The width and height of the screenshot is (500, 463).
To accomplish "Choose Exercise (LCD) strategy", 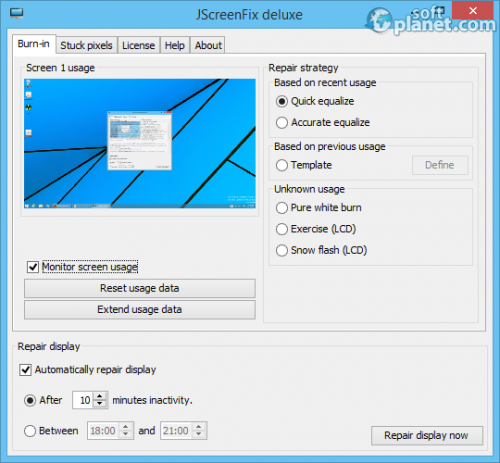I will [x=282, y=229].
